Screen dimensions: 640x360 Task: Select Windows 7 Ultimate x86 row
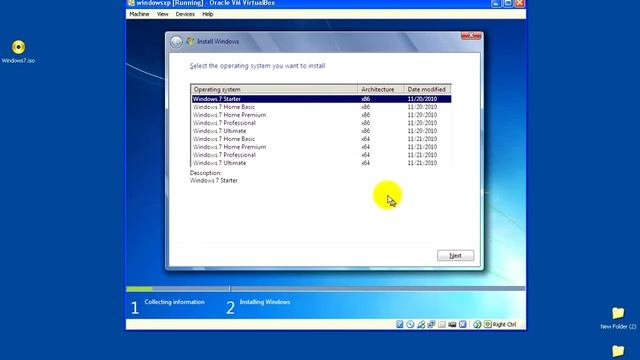[x=321, y=131]
